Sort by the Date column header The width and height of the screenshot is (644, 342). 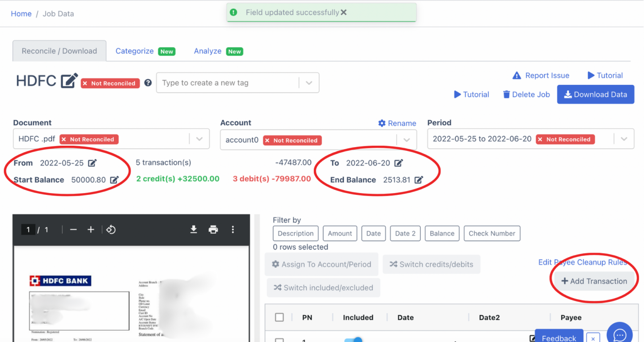click(406, 317)
